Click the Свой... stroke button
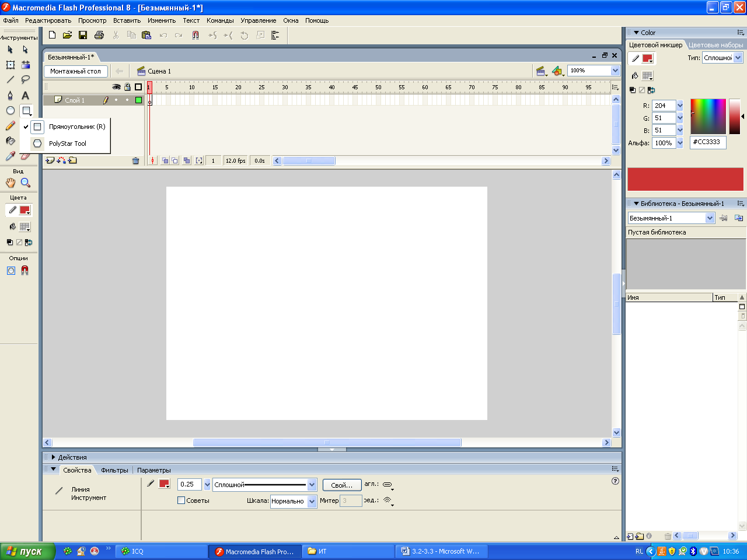This screenshot has width=747, height=560. coord(342,485)
